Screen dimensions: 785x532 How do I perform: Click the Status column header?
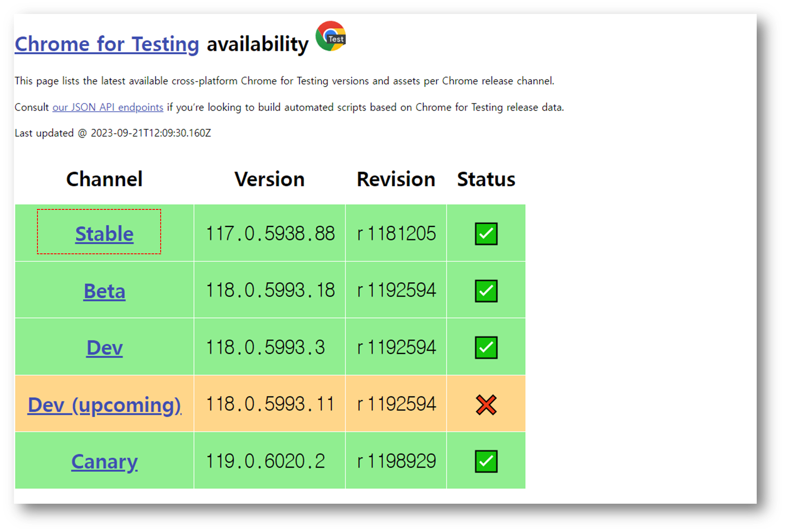coord(486,179)
